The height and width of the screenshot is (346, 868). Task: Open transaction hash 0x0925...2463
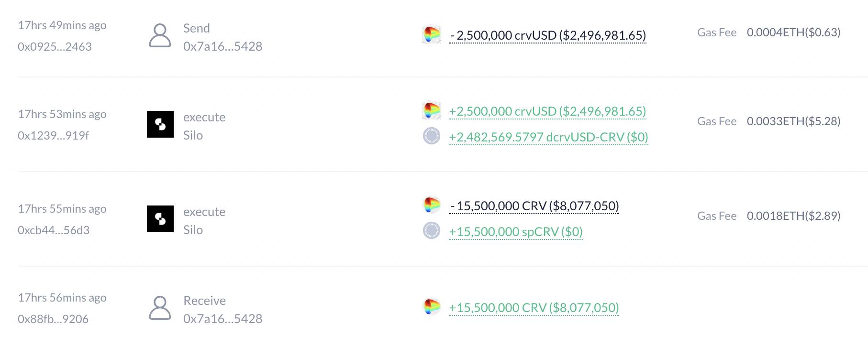[x=55, y=46]
